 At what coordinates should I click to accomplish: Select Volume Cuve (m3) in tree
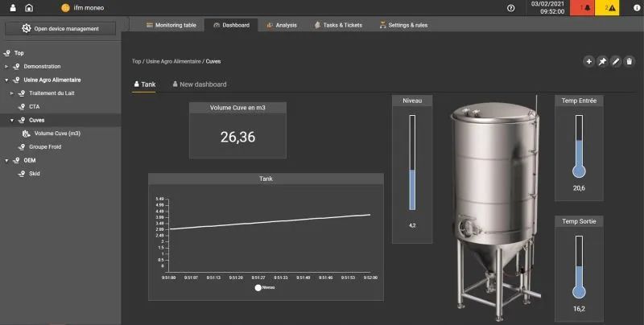pos(57,134)
